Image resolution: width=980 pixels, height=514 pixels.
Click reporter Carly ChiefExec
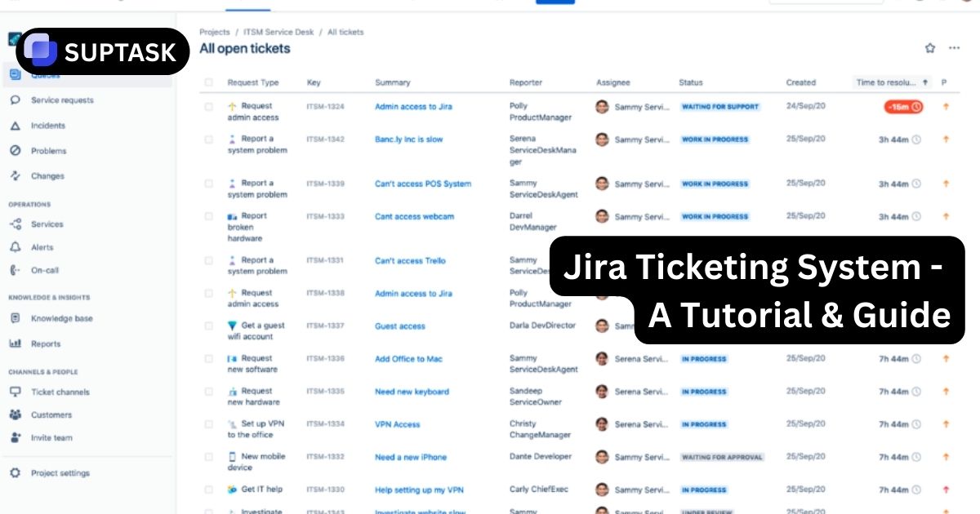(539, 490)
